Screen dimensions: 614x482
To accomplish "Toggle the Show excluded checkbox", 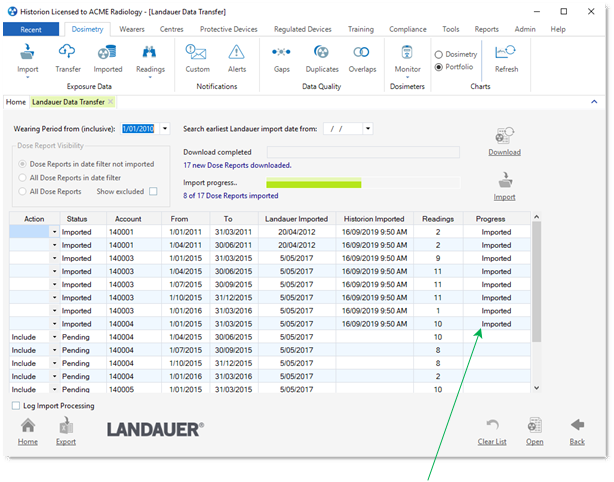I will pos(154,191).
